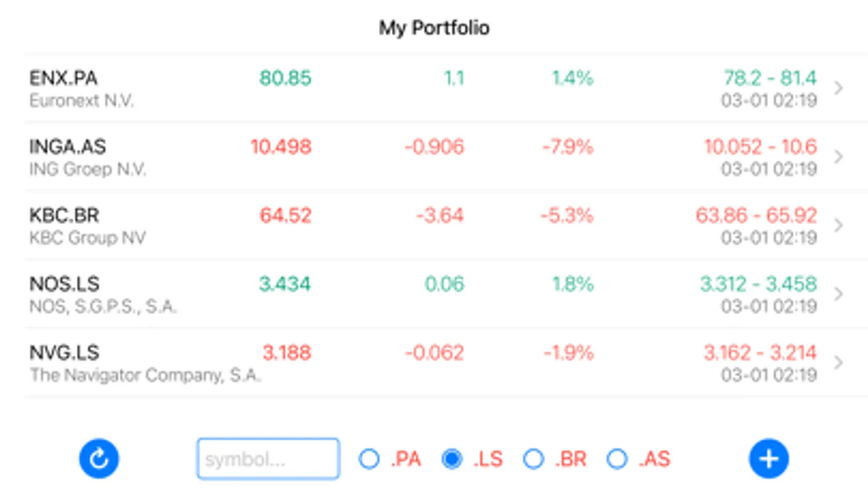The image size is (868, 489).
Task: Open NVG.LS details via chevron
Action: pos(839,362)
